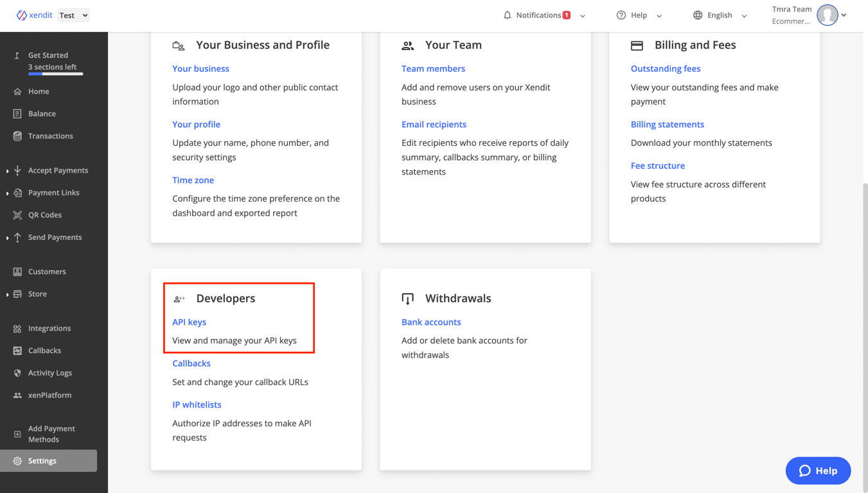Image resolution: width=868 pixels, height=493 pixels.
Task: Go to Transactions in the sidebar
Action: [x=50, y=136]
